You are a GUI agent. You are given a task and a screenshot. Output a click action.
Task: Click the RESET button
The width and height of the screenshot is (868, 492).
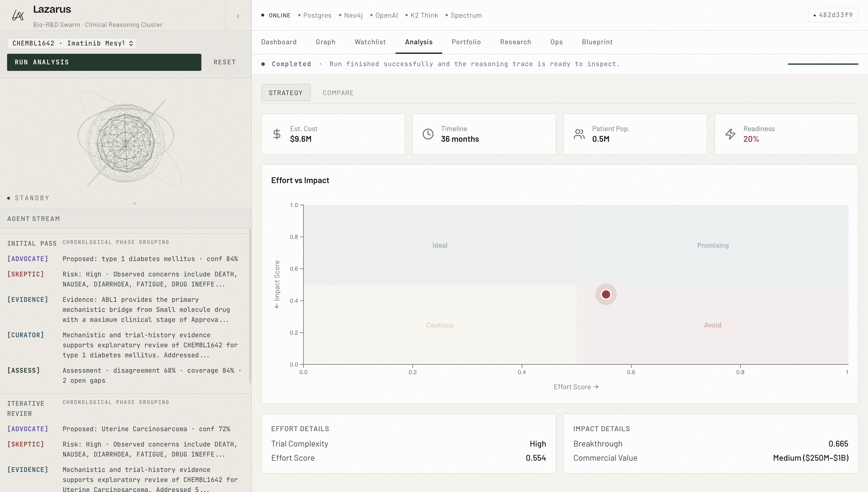point(225,62)
